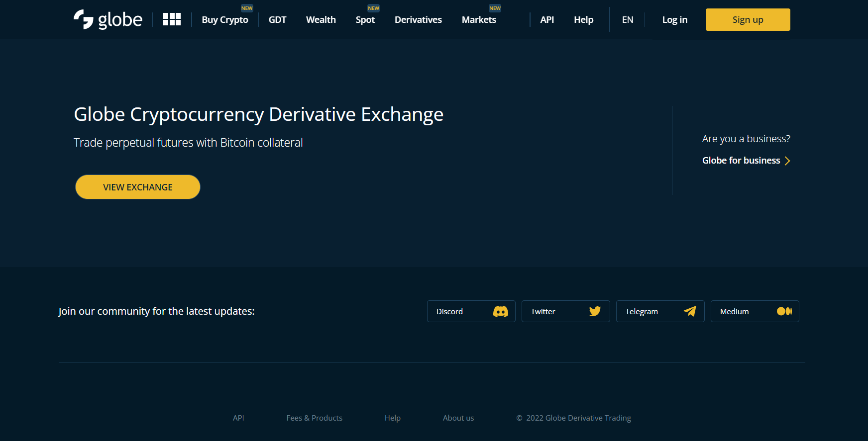Open the About us footer link
The height and width of the screenshot is (441, 868).
tap(458, 418)
